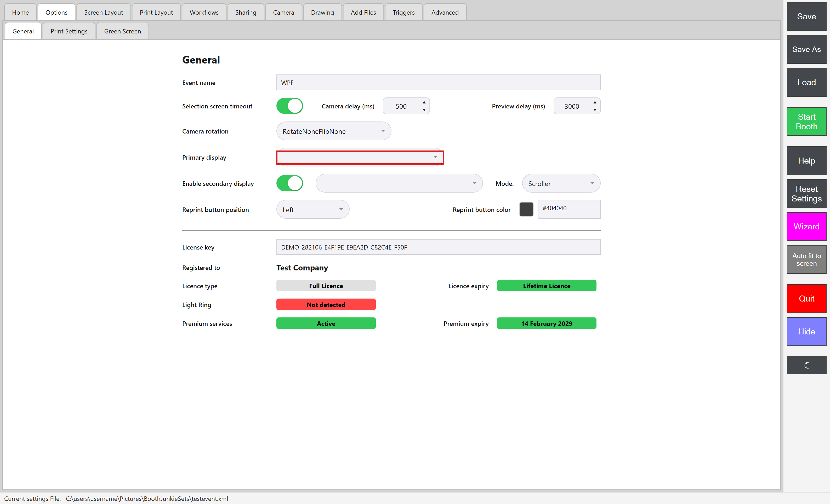This screenshot has height=504, width=830.
Task: Open Mode dropdown showing Scroller
Action: tap(561, 183)
